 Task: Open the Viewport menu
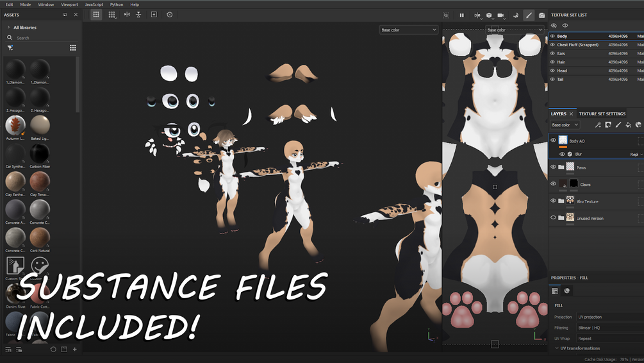coord(69,4)
